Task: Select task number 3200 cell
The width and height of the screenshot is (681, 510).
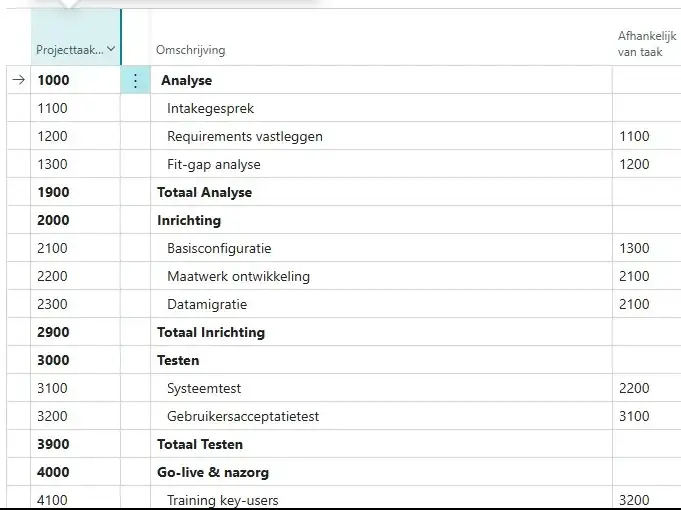Action: point(76,416)
